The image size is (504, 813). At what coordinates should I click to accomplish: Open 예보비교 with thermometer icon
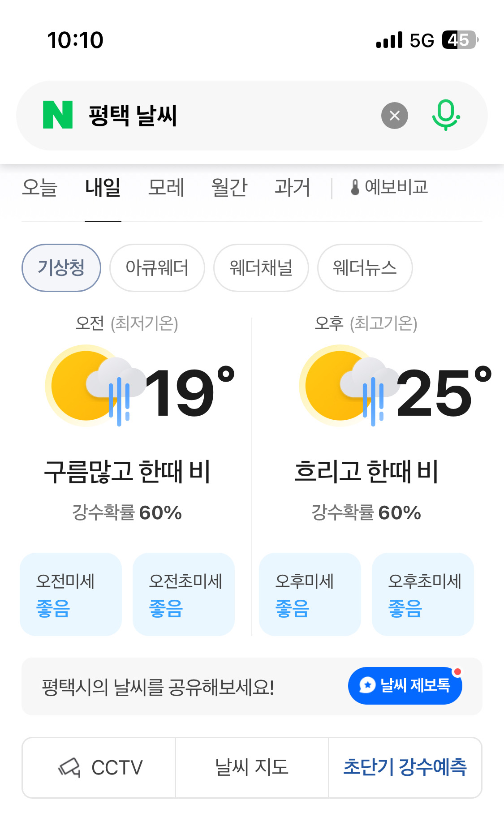tap(389, 187)
